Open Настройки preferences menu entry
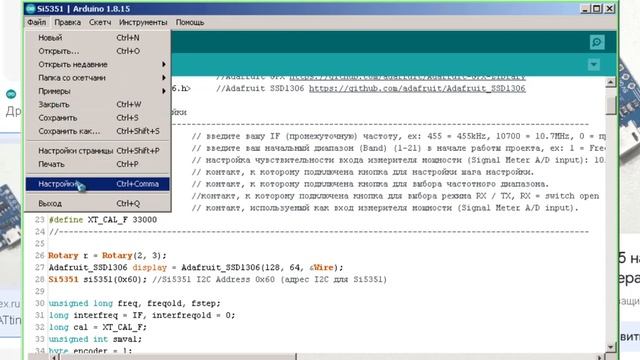This screenshot has height=360, width=640. [98, 184]
